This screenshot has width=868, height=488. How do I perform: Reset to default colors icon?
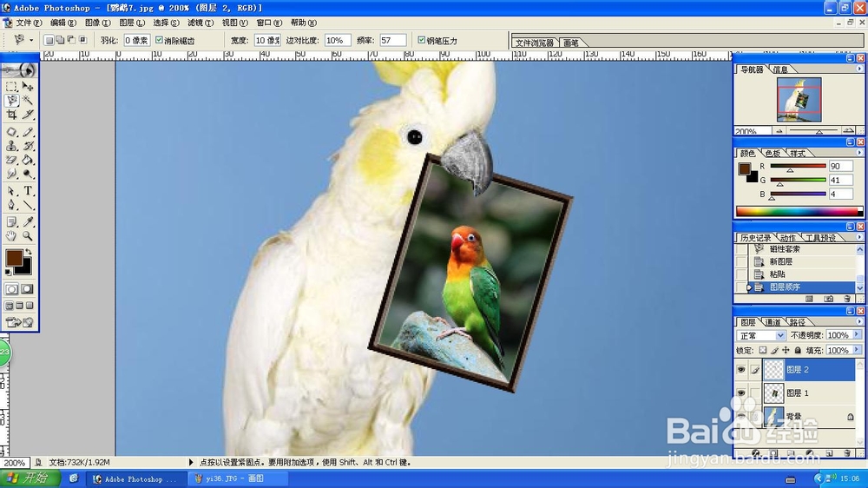tap(8, 273)
